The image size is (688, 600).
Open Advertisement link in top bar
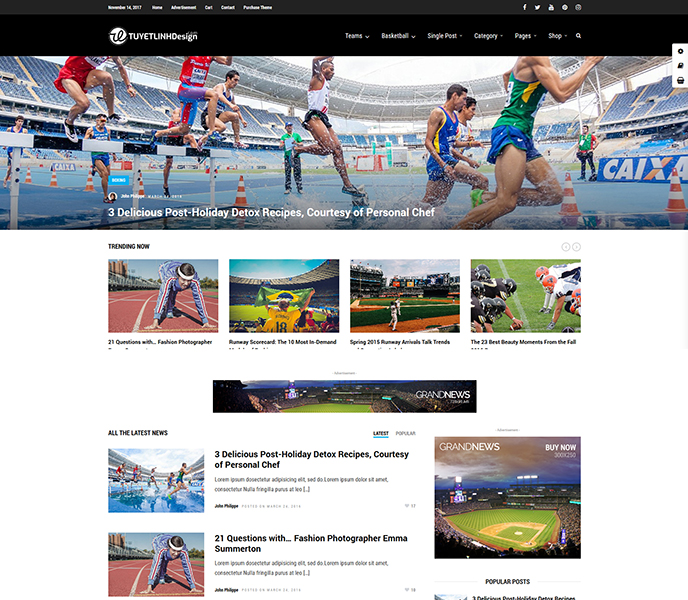click(183, 7)
